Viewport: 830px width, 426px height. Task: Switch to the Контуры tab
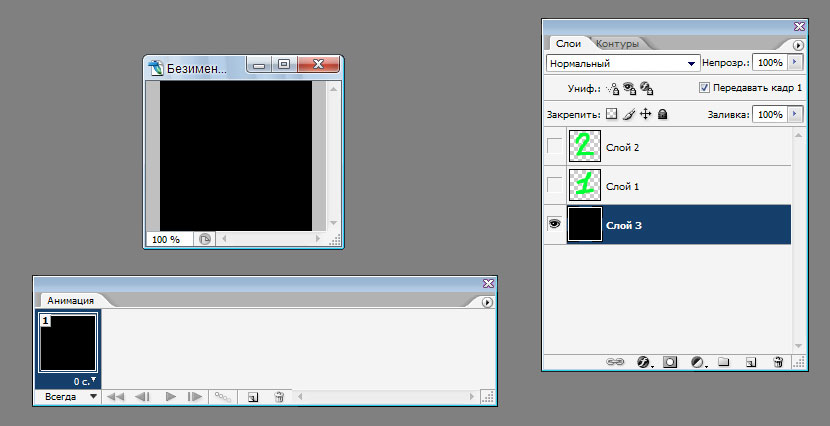617,44
